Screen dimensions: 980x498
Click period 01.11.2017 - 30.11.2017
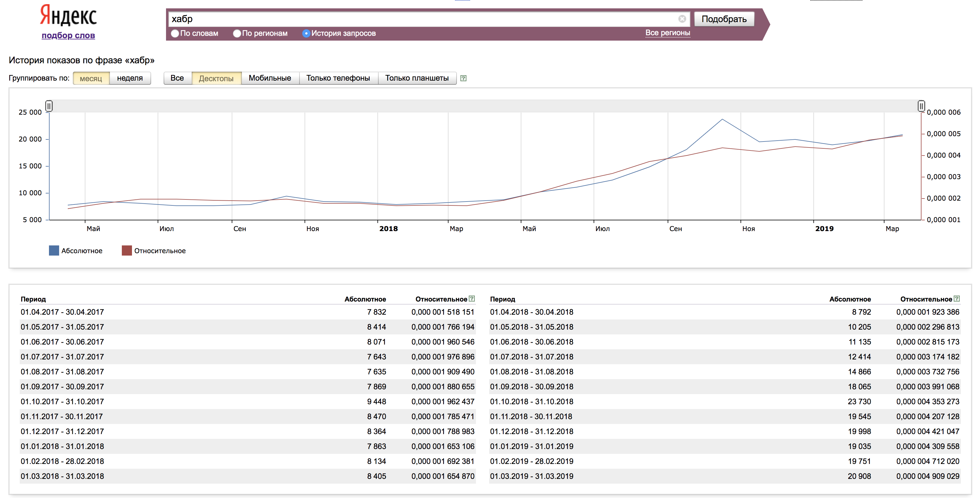click(62, 416)
